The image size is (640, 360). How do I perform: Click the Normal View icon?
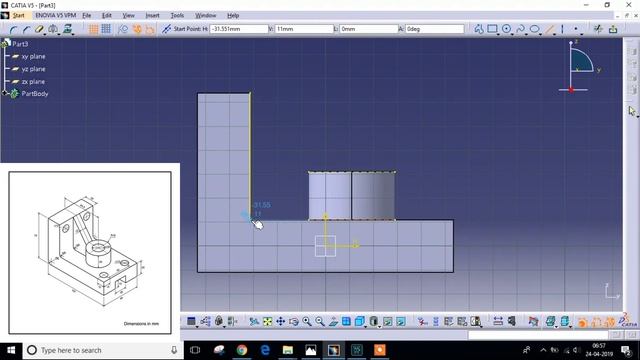coord(333,322)
